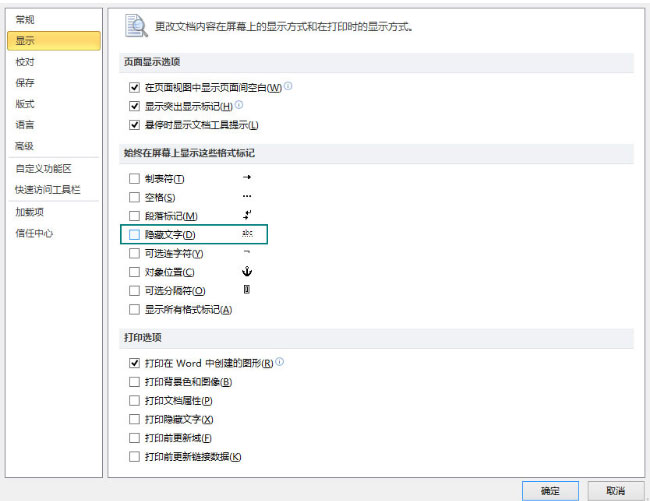This screenshot has width=650, height=501.
Task: Click info icon beside 在页面视图中显示页面间空白
Action: [288, 87]
